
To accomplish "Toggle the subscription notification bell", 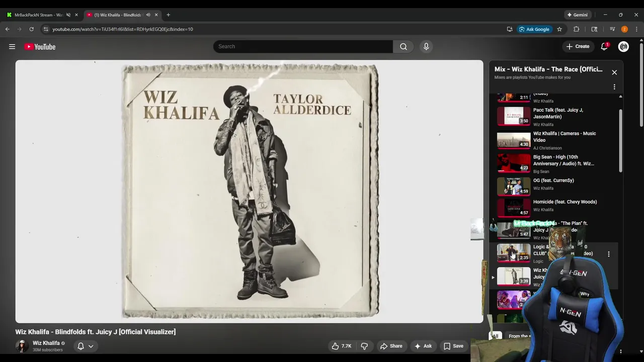I will [80, 346].
